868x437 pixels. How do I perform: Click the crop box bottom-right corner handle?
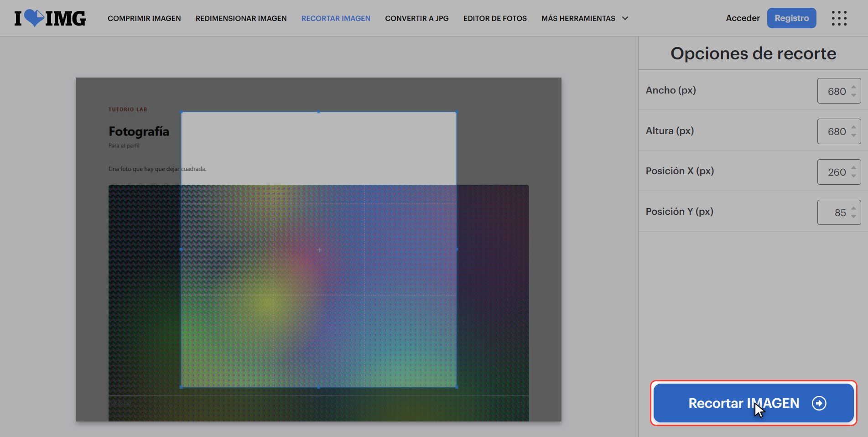tap(457, 387)
